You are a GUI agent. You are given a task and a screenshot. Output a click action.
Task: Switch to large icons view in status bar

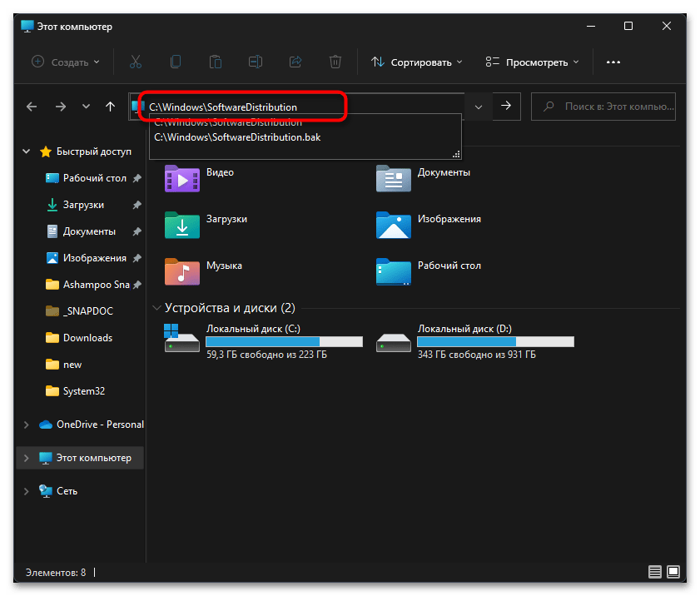point(673,573)
